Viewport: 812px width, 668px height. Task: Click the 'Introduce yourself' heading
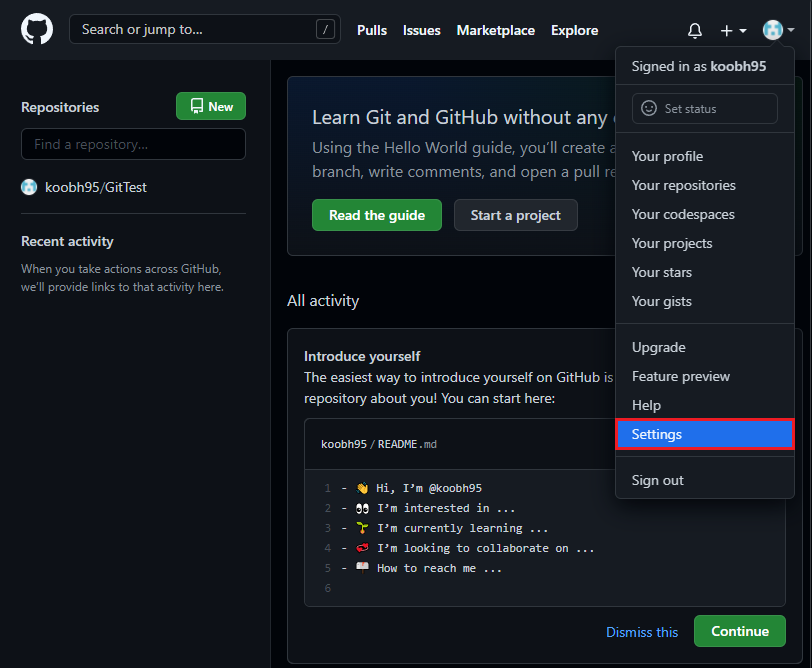pyautogui.click(x=362, y=356)
